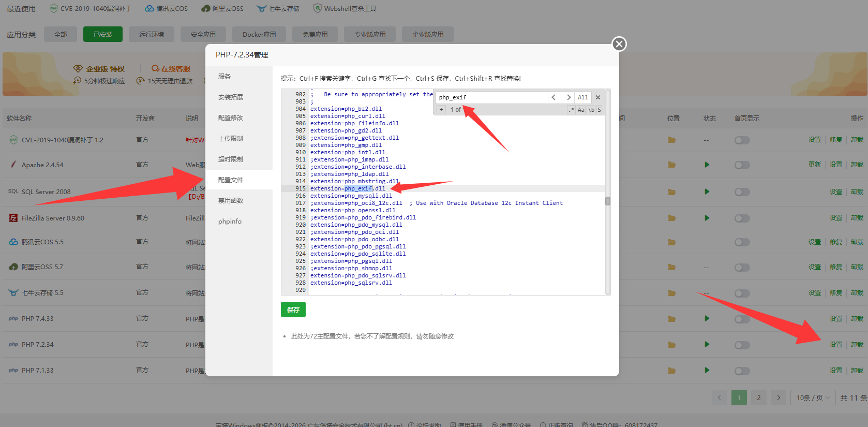
Task: Go to page 2 of software list
Action: pyautogui.click(x=759, y=397)
